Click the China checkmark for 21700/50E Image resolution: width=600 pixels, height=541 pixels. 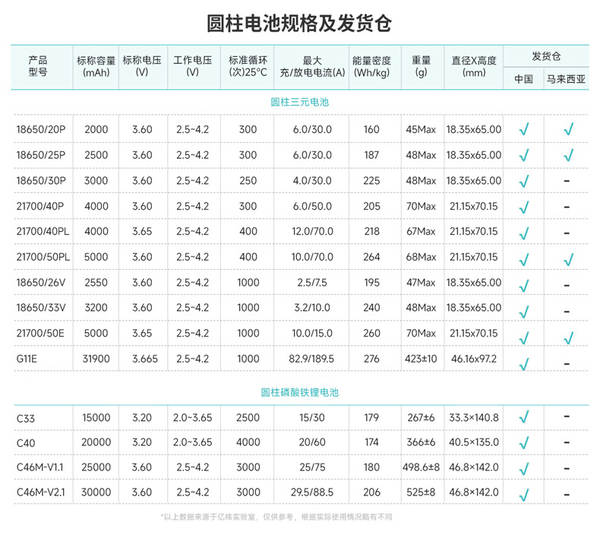(x=524, y=337)
